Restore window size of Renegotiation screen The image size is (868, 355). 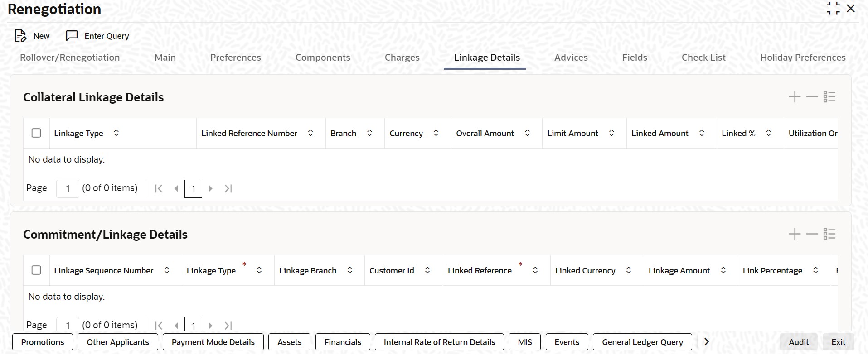[x=833, y=9]
